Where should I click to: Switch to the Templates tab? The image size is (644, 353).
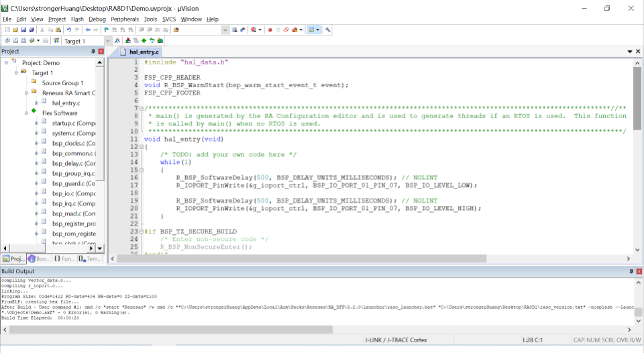[90, 258]
